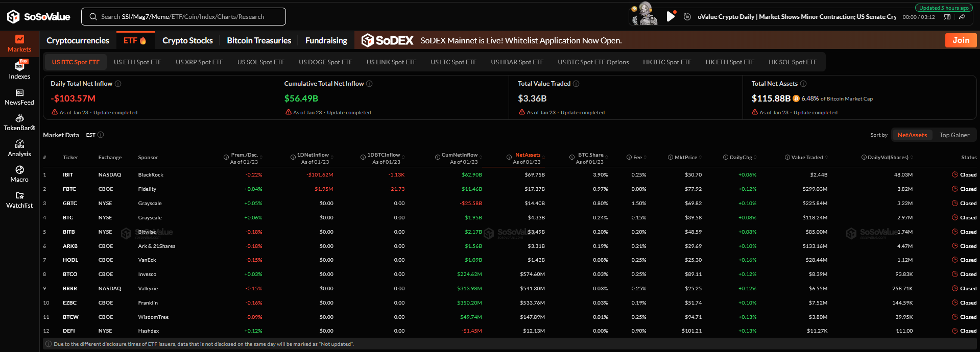Click info icon beside Cumulative Total Net Inflow

pos(369,84)
